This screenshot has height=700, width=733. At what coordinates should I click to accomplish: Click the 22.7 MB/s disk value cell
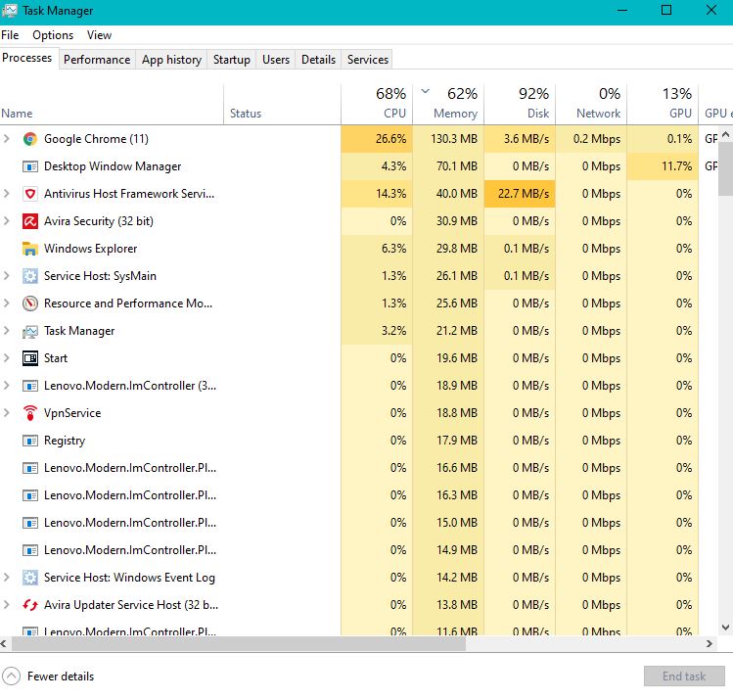(x=520, y=194)
